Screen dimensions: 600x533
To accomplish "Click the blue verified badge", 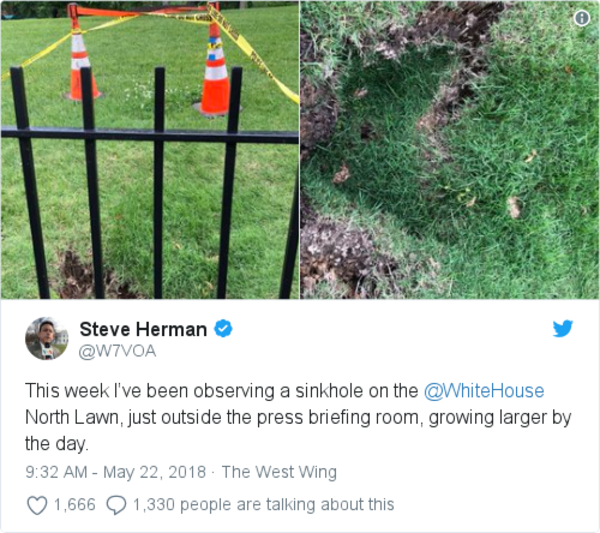I will tap(223, 329).
